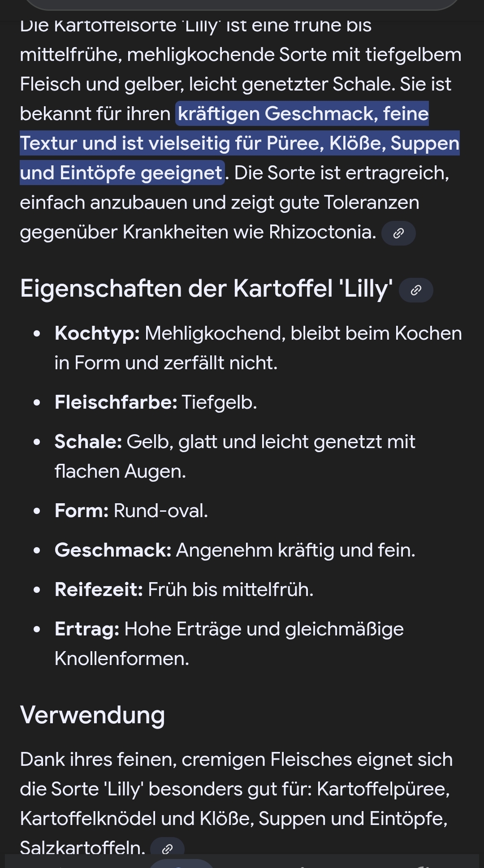Click the 'Schale:' bullet label
Image resolution: width=484 pixels, height=868 pixels.
tap(88, 442)
